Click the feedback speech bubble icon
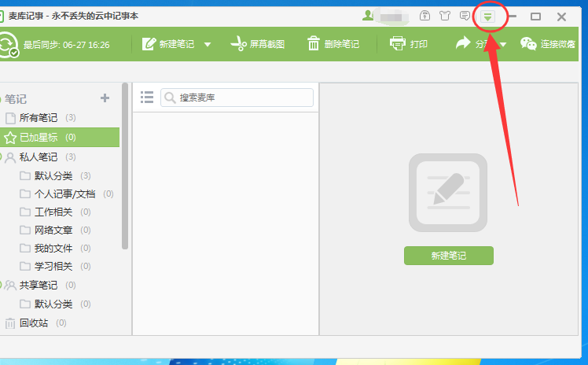The image size is (588, 365). [465, 16]
